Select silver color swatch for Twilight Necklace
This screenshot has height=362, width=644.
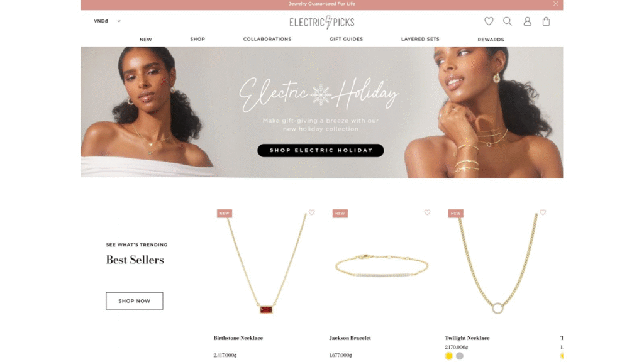[x=460, y=356]
